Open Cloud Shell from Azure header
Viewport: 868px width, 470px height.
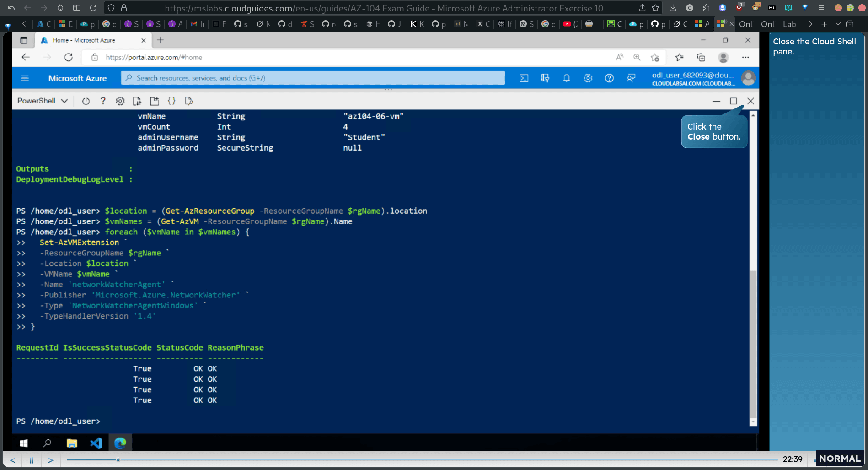524,78
